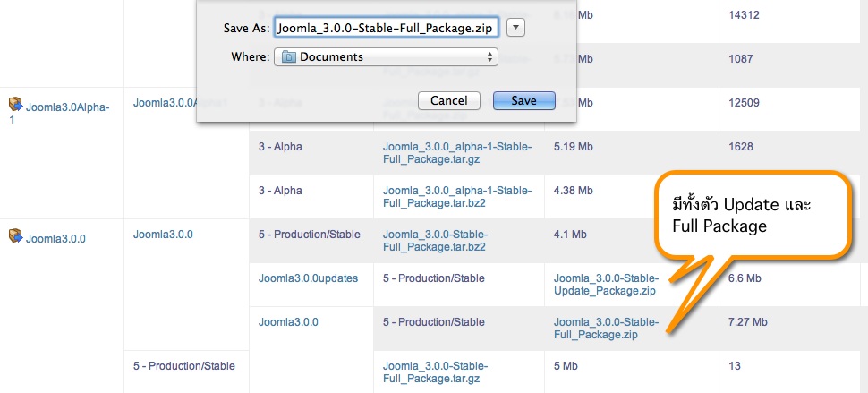Download Joomla_3.0.0-Stable-Full_Package.tar.bz2

point(435,240)
